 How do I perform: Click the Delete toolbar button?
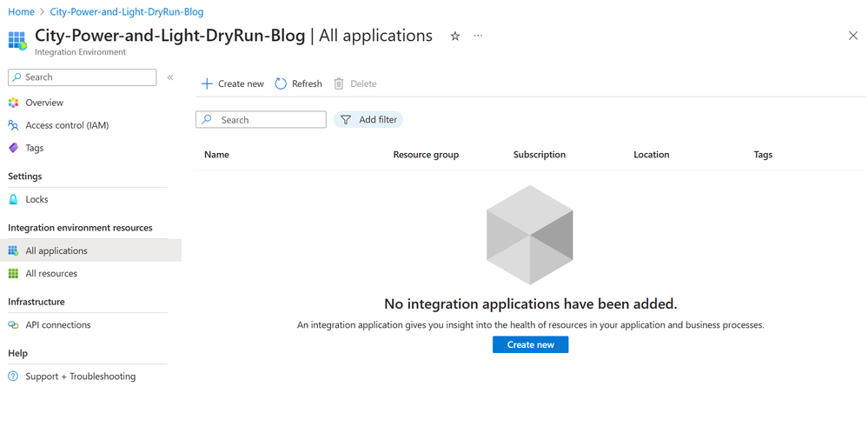(x=354, y=83)
